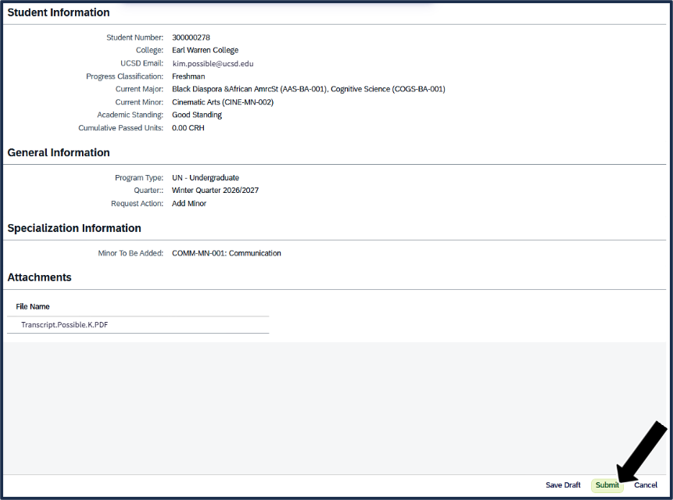673x500 pixels.
Task: Click the Student Number label
Action: coord(135,37)
